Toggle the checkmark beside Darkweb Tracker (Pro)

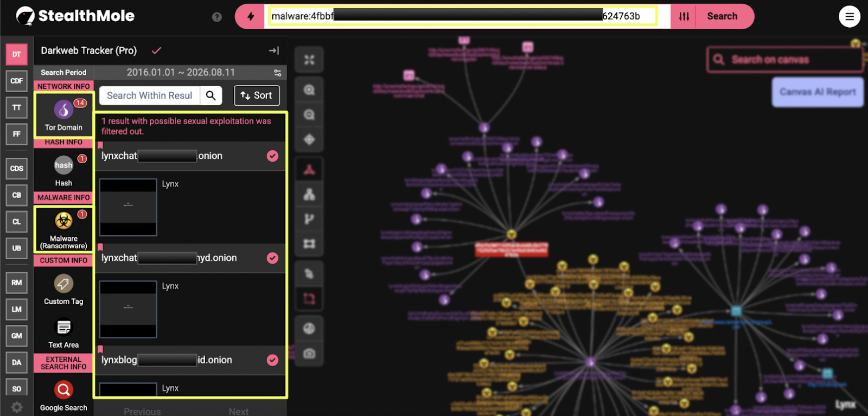[x=156, y=50]
